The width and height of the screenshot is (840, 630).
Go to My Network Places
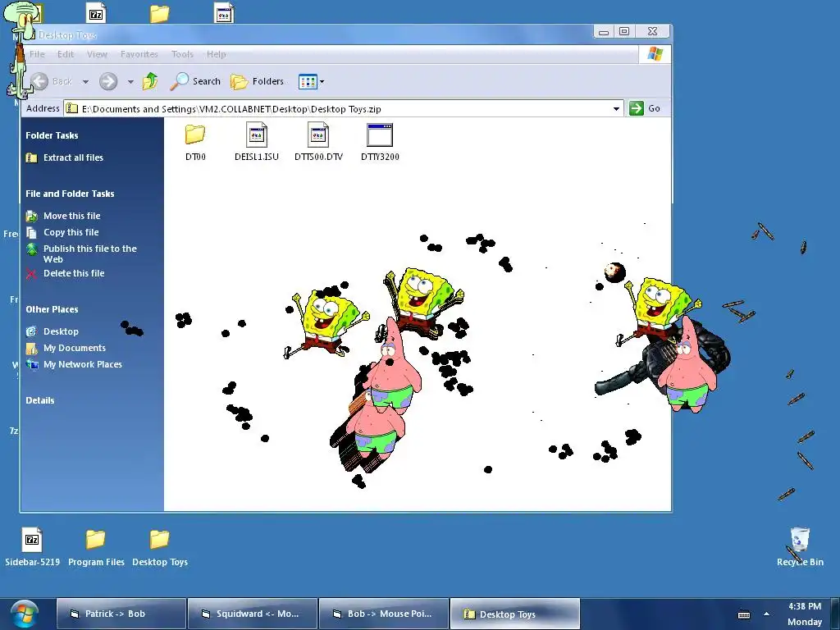point(83,364)
